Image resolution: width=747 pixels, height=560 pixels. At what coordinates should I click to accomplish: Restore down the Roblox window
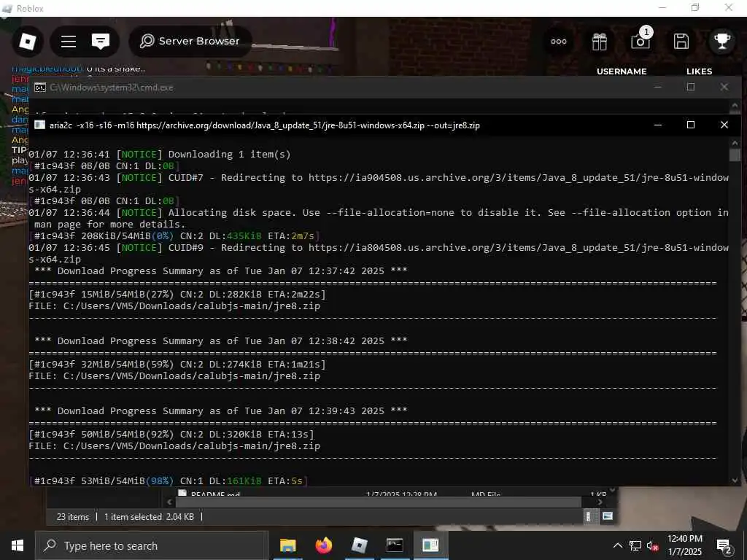695,7
